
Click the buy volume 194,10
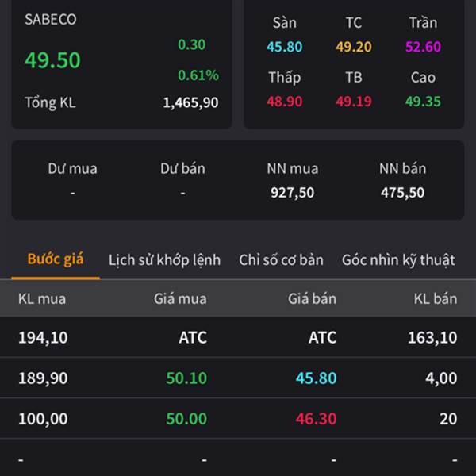(x=43, y=338)
